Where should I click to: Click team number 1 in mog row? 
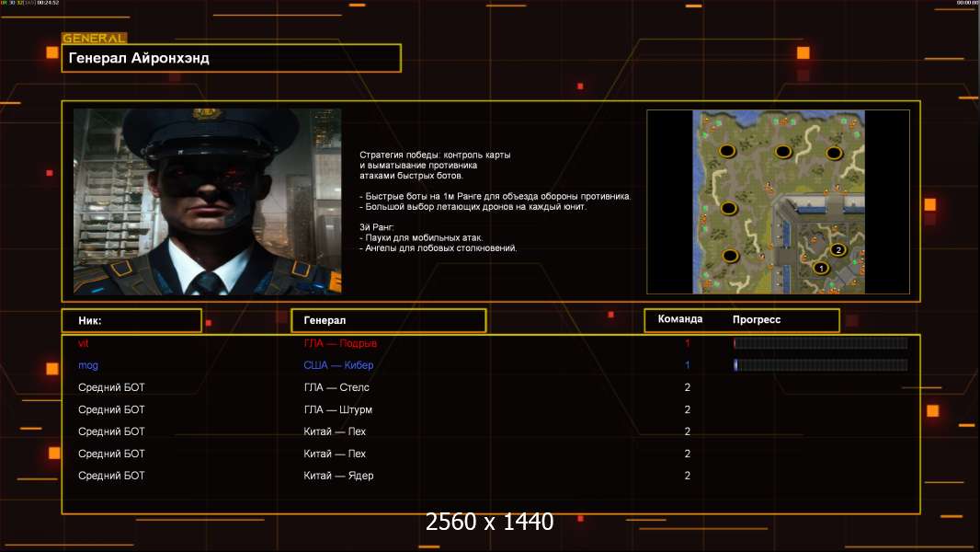pos(687,365)
